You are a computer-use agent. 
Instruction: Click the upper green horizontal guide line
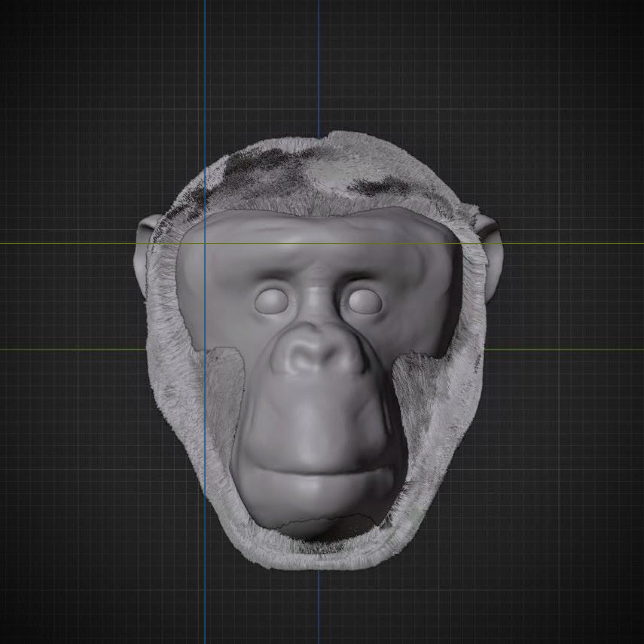click(67, 244)
